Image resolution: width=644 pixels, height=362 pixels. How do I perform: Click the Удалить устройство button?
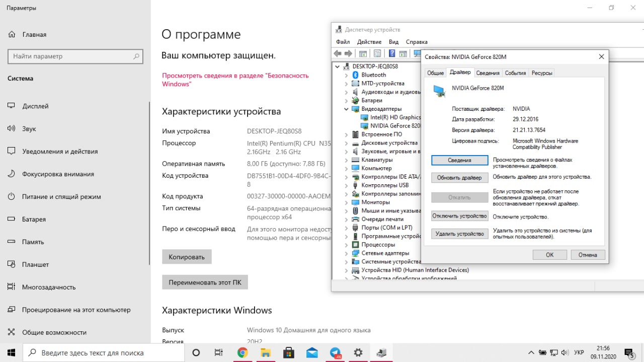(x=460, y=234)
